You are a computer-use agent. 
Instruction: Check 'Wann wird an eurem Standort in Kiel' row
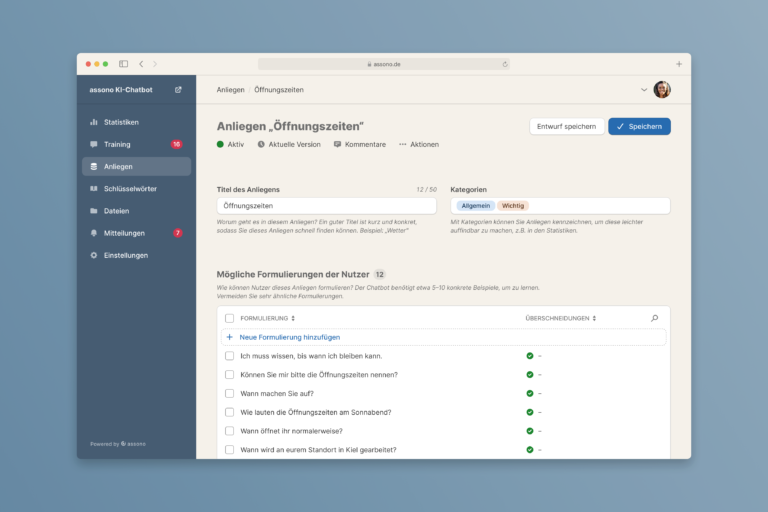click(x=229, y=450)
